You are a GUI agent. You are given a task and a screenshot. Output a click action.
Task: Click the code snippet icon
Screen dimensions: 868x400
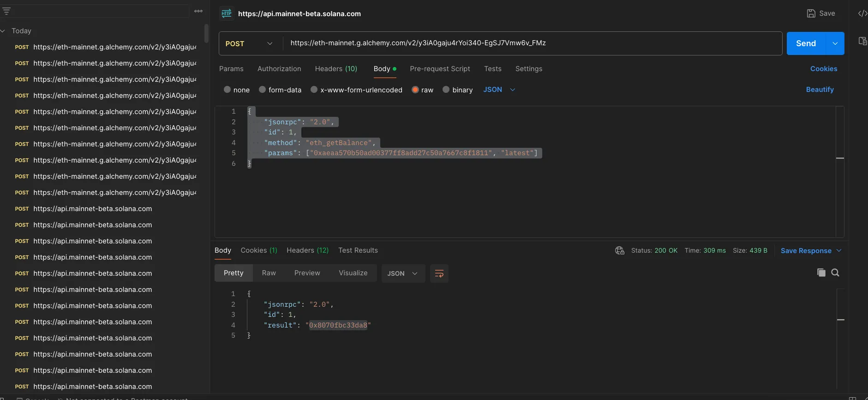862,13
